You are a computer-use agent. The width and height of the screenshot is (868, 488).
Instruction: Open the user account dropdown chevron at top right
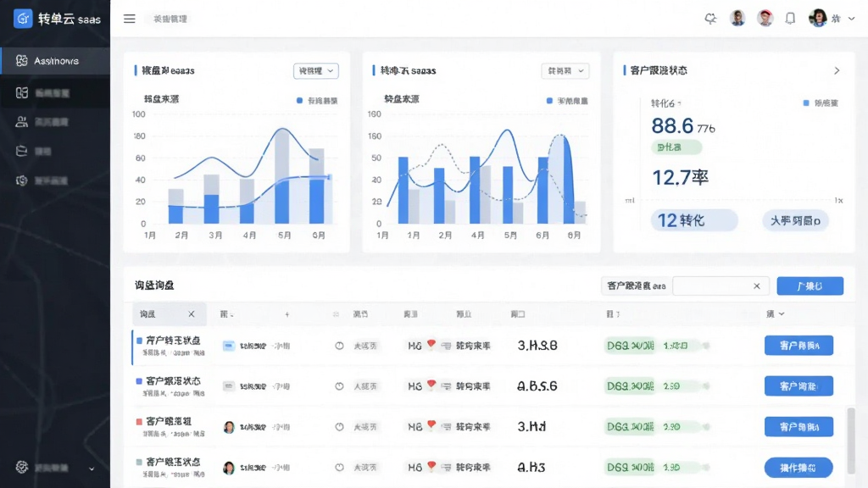[x=852, y=19]
